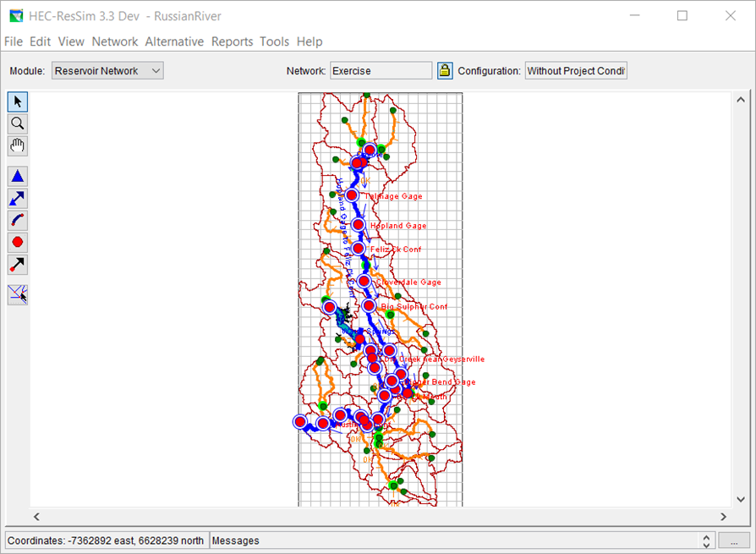The width and height of the screenshot is (756, 554).
Task: Activate the diverted outlet arrow tool
Action: (x=17, y=265)
